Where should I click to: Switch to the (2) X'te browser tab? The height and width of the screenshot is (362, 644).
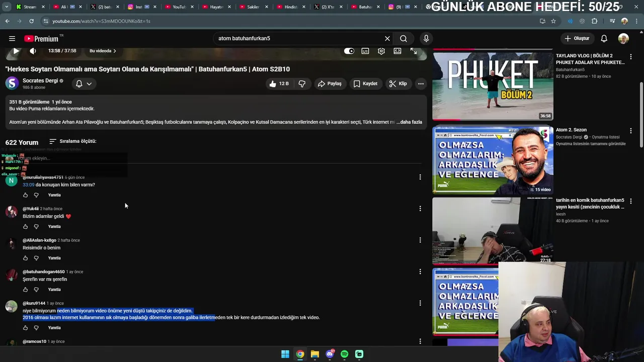328,7
